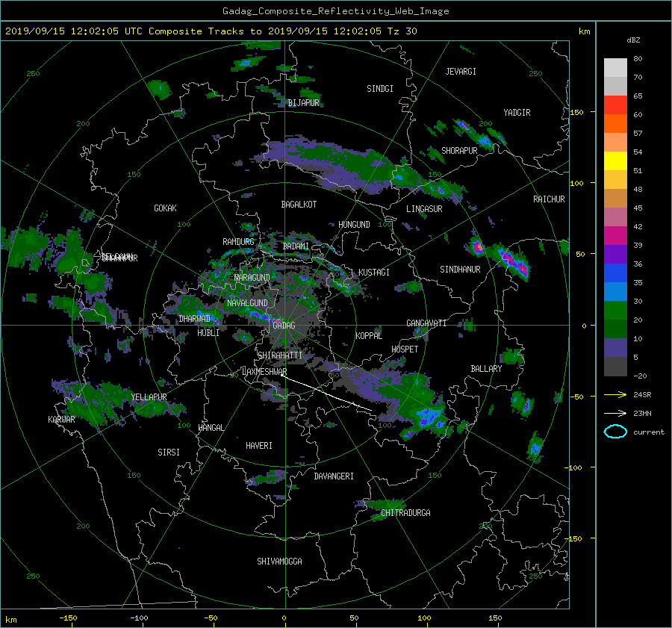Image resolution: width=672 pixels, height=628 pixels.
Task: Click the DHARWAD city label
Action: pos(195,319)
